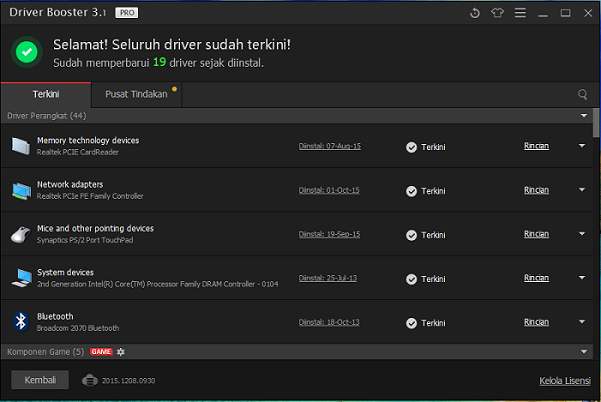Click the database version text 2015.1208.0930

coord(128,381)
